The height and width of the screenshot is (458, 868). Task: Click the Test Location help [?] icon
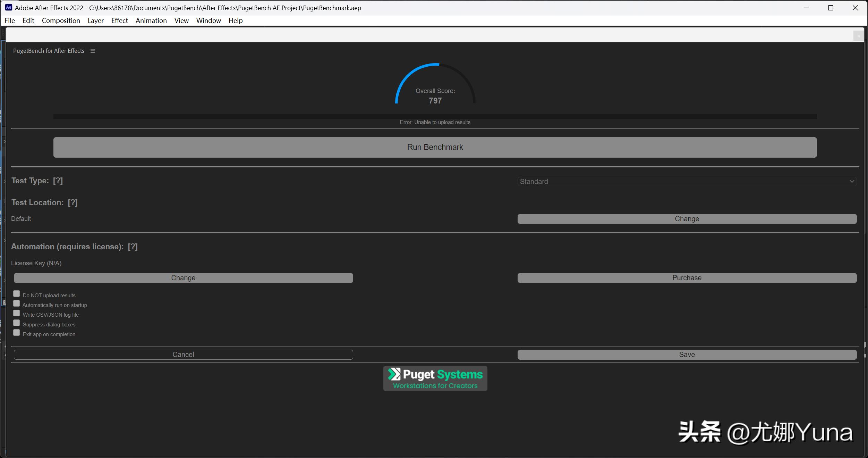pyautogui.click(x=73, y=203)
